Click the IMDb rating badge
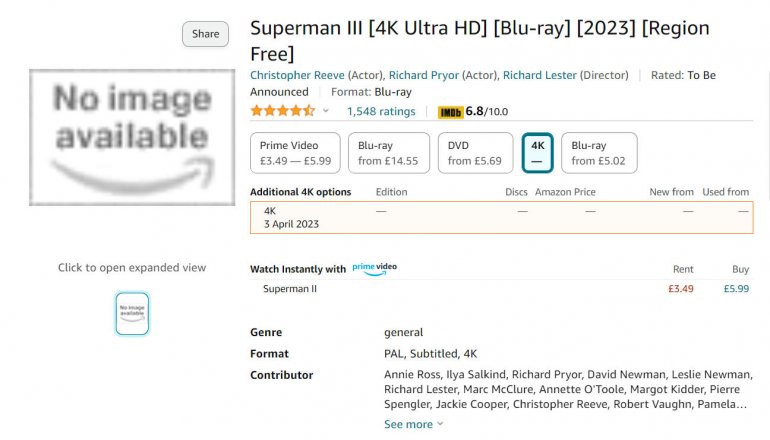The height and width of the screenshot is (440, 770). point(473,111)
